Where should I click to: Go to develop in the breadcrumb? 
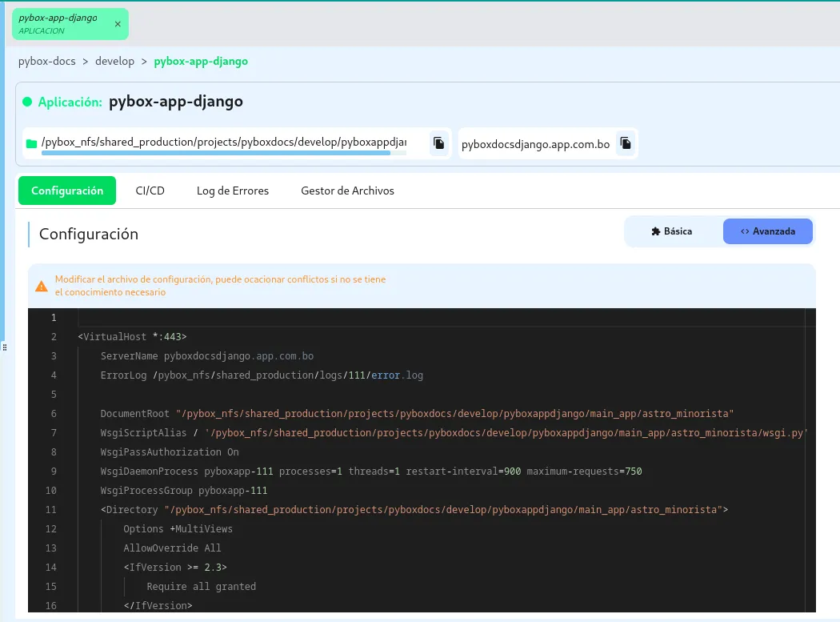(114, 61)
